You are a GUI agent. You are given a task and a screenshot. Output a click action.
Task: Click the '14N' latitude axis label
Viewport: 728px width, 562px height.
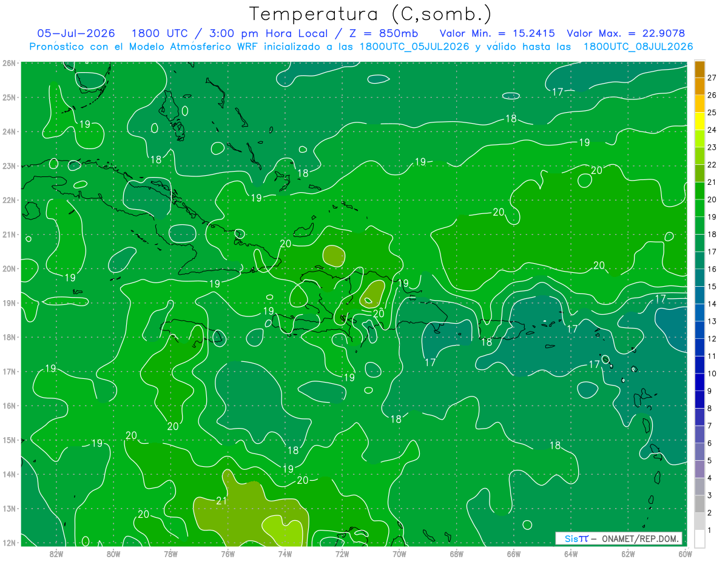tap(8, 474)
